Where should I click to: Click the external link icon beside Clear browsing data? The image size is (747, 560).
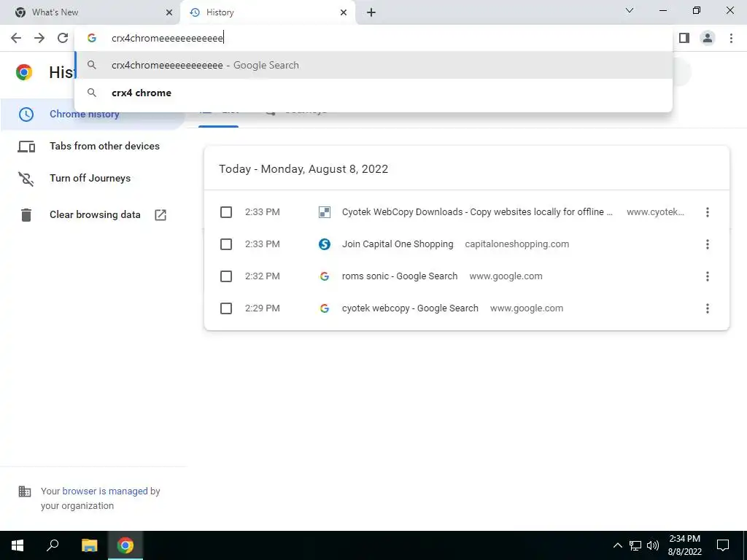pyautogui.click(x=160, y=215)
